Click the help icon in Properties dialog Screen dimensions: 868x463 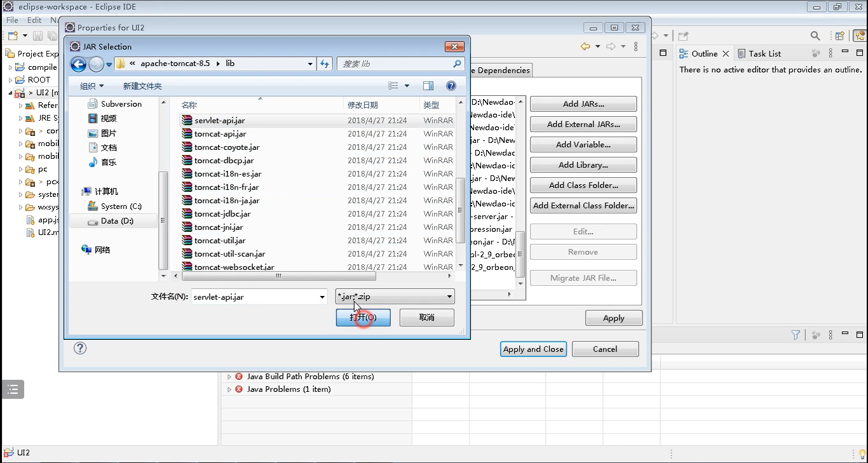[x=80, y=348]
